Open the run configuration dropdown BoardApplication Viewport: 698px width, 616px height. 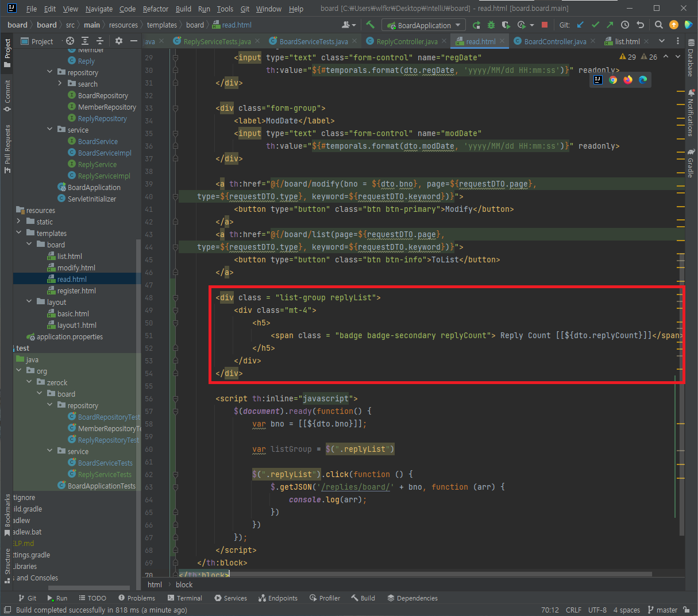click(423, 25)
